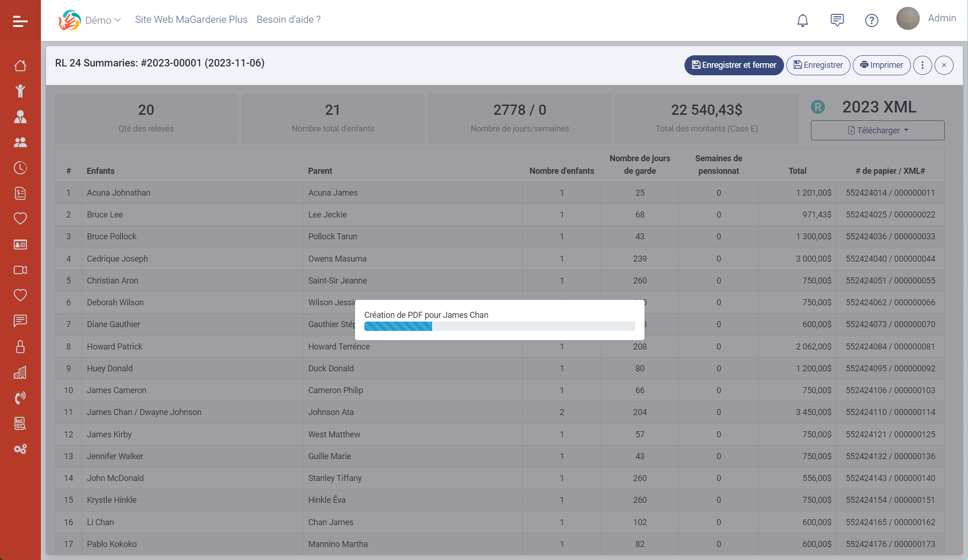Open the hamburger menu in sidebar
968x560 pixels.
[x=20, y=21]
